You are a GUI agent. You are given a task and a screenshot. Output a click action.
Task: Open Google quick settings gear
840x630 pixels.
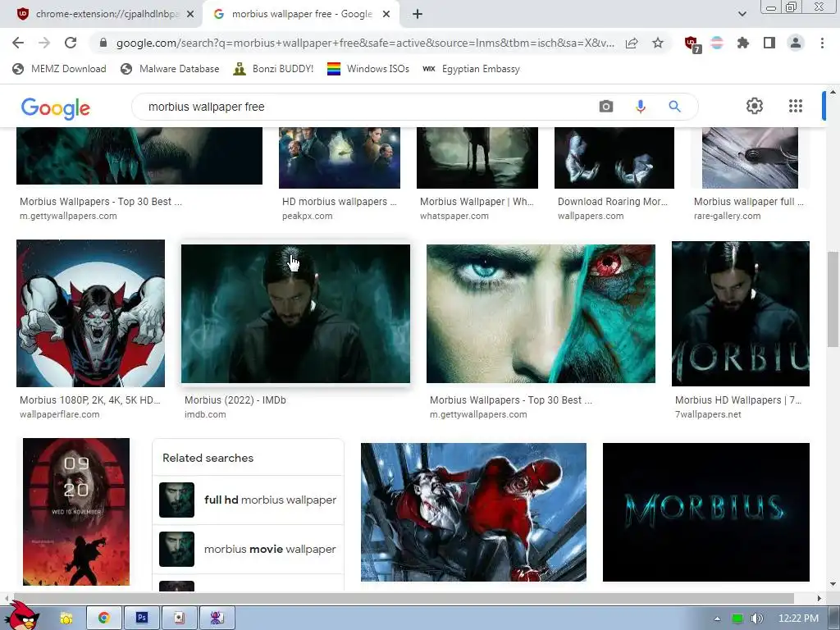(755, 106)
